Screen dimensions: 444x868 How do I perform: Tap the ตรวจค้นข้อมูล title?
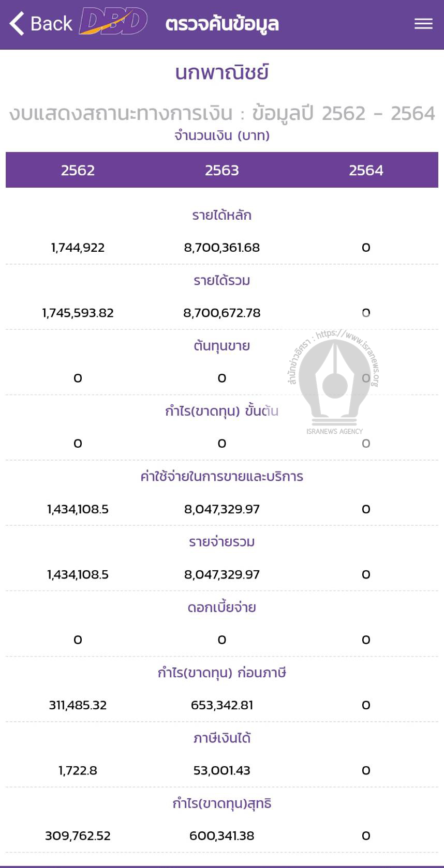221,23
